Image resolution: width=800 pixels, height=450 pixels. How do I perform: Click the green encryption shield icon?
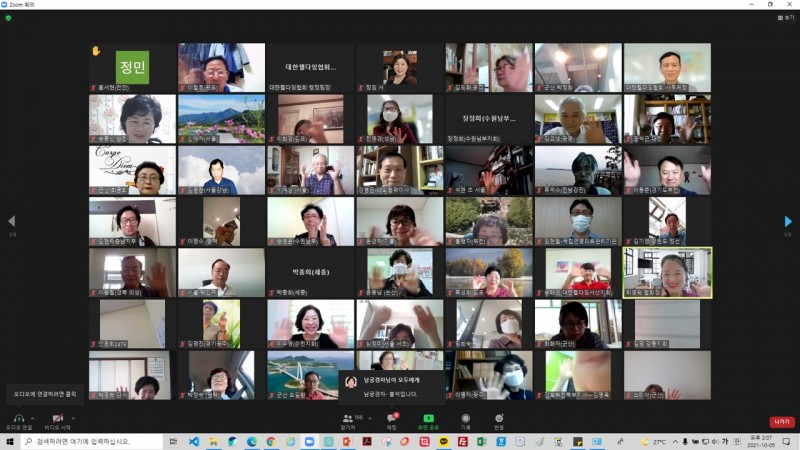click(x=9, y=18)
